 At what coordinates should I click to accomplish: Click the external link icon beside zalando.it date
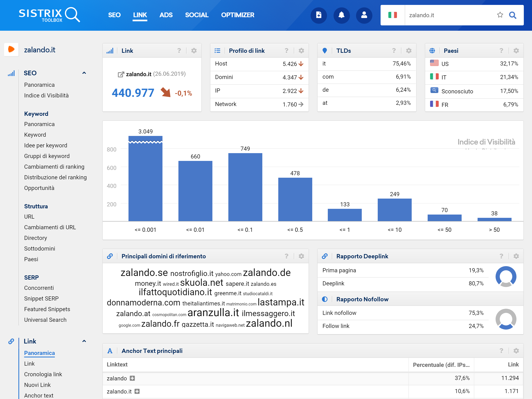click(121, 74)
